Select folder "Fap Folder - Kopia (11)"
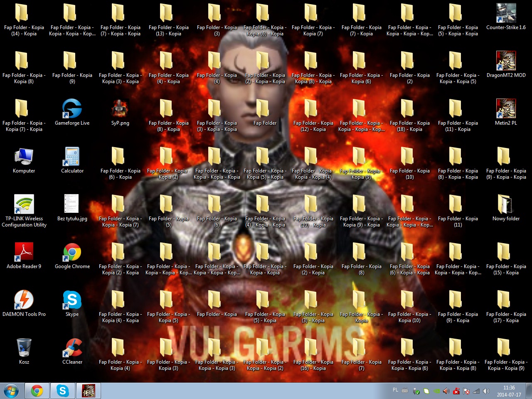This screenshot has width=532, height=399. point(458,211)
